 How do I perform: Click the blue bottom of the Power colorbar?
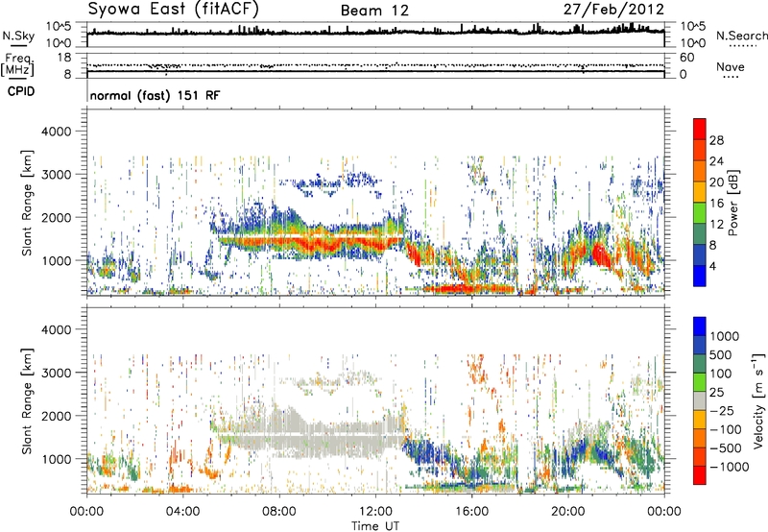coord(700,276)
